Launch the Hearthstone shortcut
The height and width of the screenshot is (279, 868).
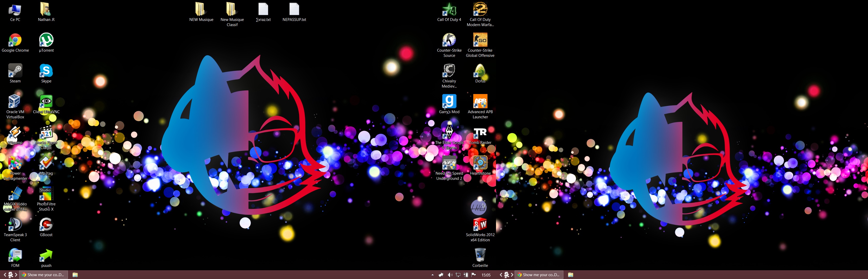(x=480, y=165)
